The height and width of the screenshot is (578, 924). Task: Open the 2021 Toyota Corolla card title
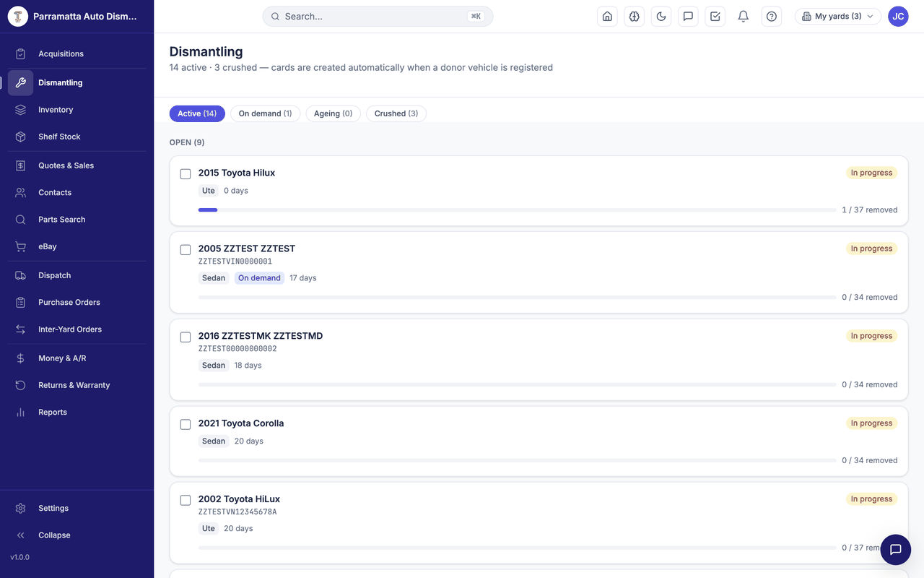pos(241,423)
